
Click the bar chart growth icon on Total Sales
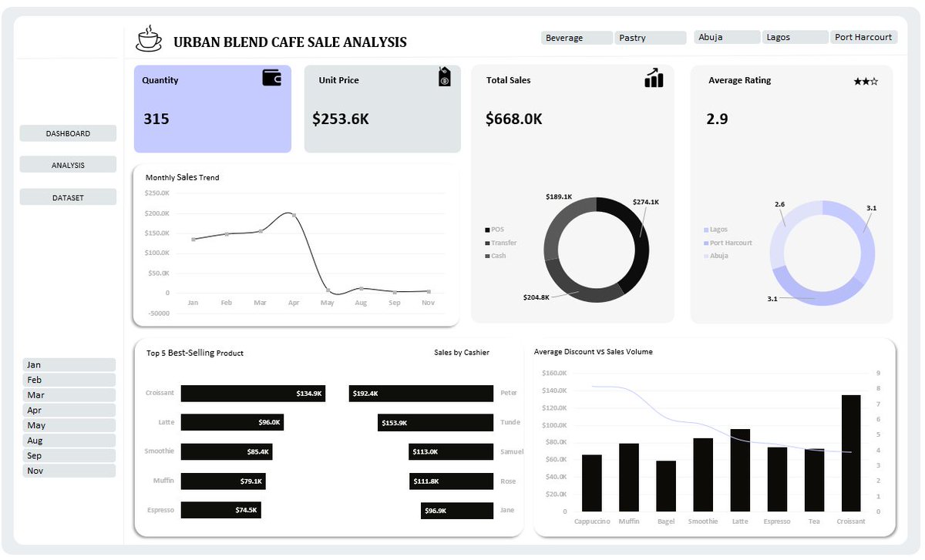654,78
